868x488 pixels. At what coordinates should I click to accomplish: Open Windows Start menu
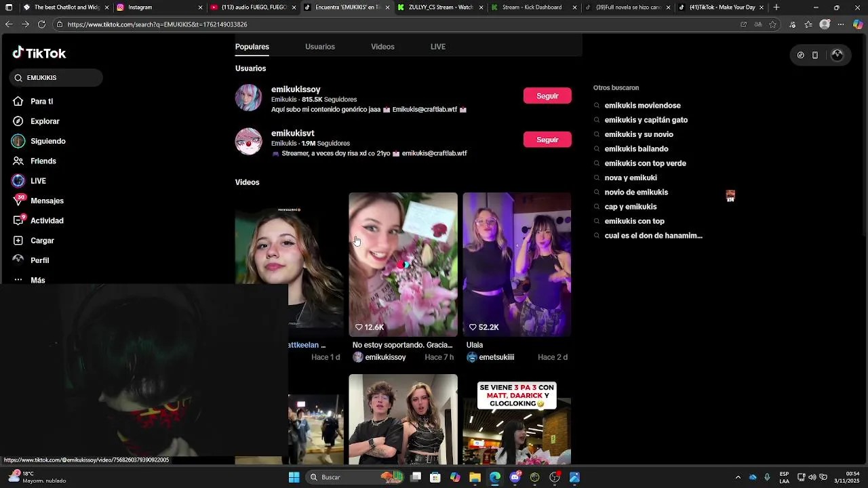point(294,477)
